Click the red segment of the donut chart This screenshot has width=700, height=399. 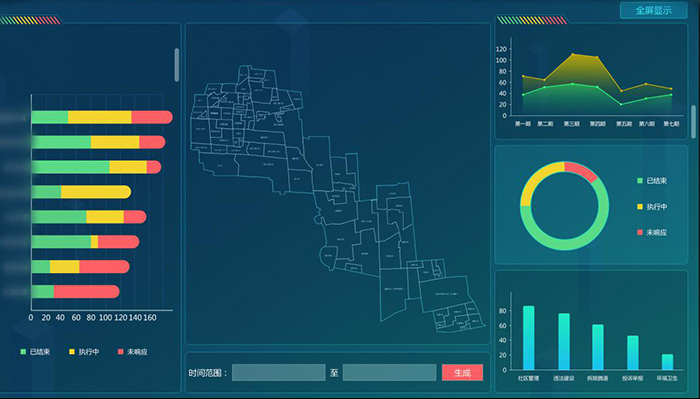click(582, 170)
